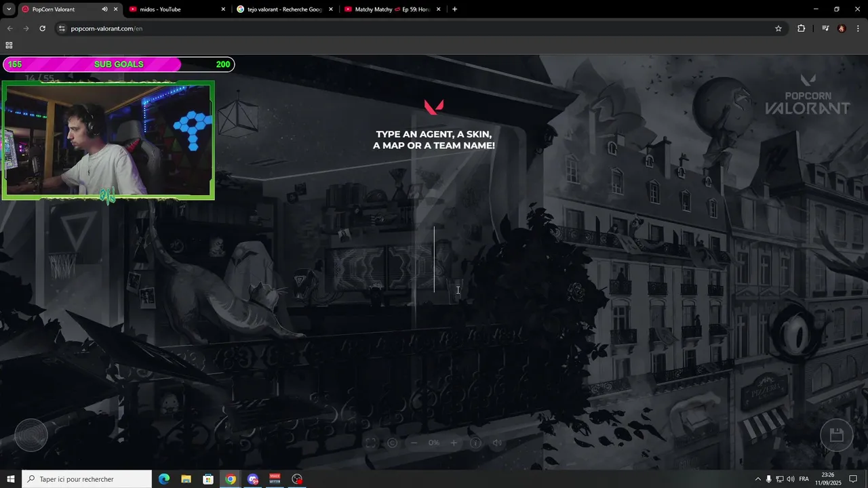Viewport: 868px width, 488px height.
Task: Close the tejo valorant search tab
Action: [331, 9]
